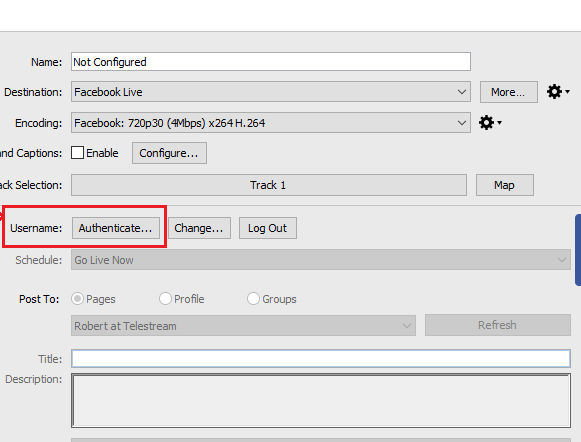
Task: Click the Change... button
Action: (199, 228)
